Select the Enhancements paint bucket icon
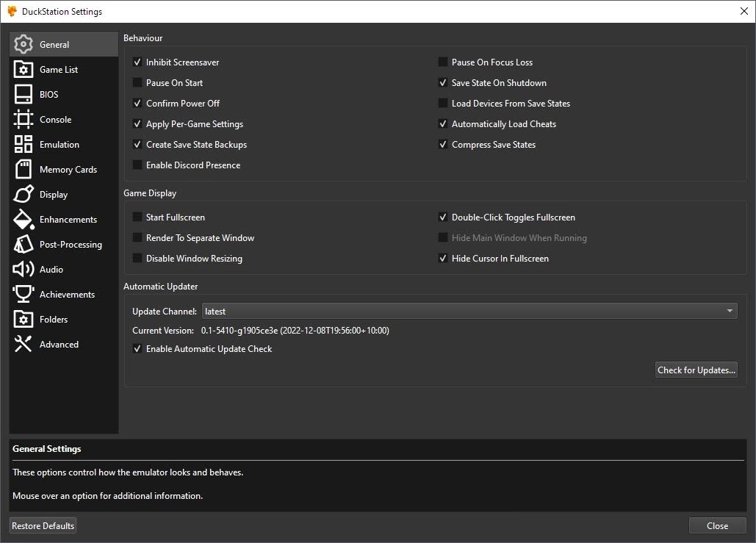The height and width of the screenshot is (543, 756). click(24, 220)
